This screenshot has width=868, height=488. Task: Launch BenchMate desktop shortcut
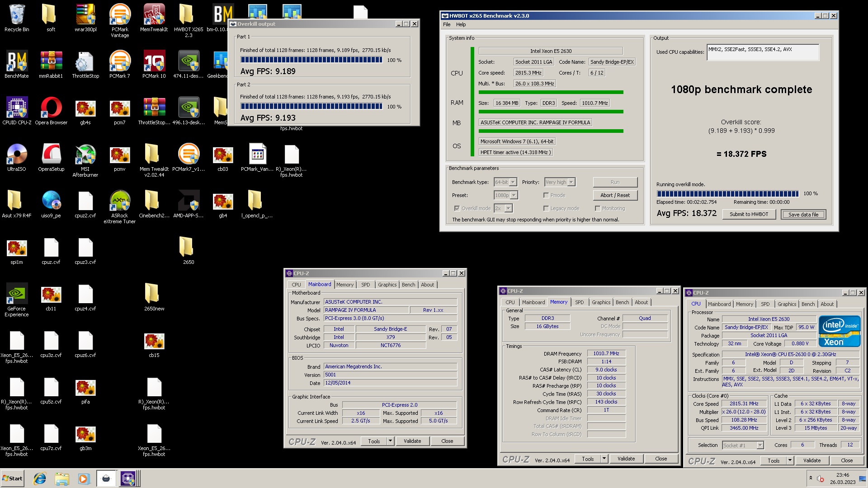point(17,65)
